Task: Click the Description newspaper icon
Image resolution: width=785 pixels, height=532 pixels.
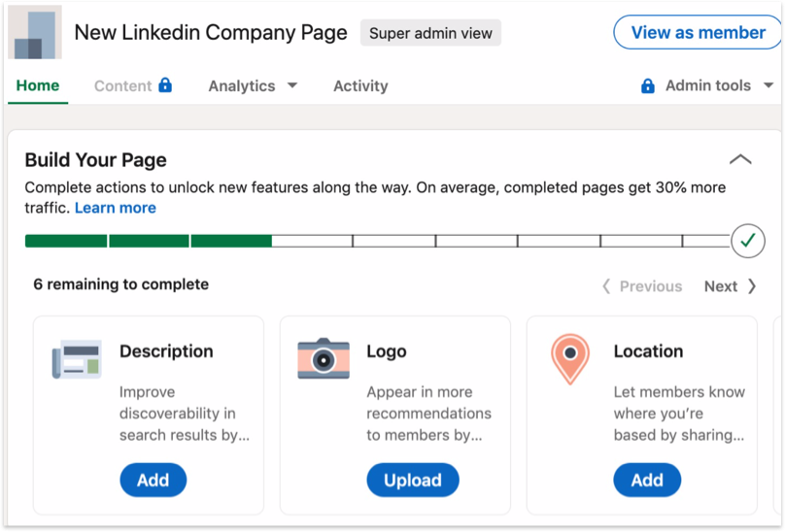Action: (x=77, y=358)
